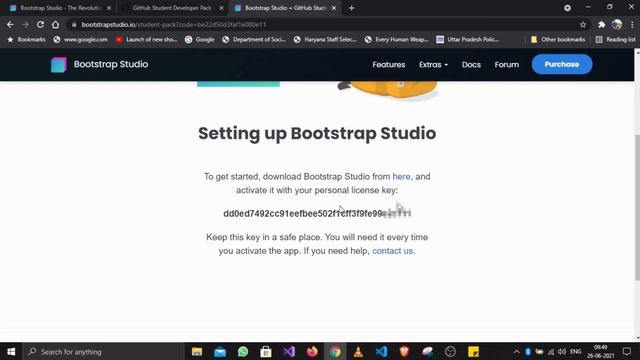The height and width of the screenshot is (360, 640).
Task: Open the Chrome profile avatar
Action: [x=617, y=24]
